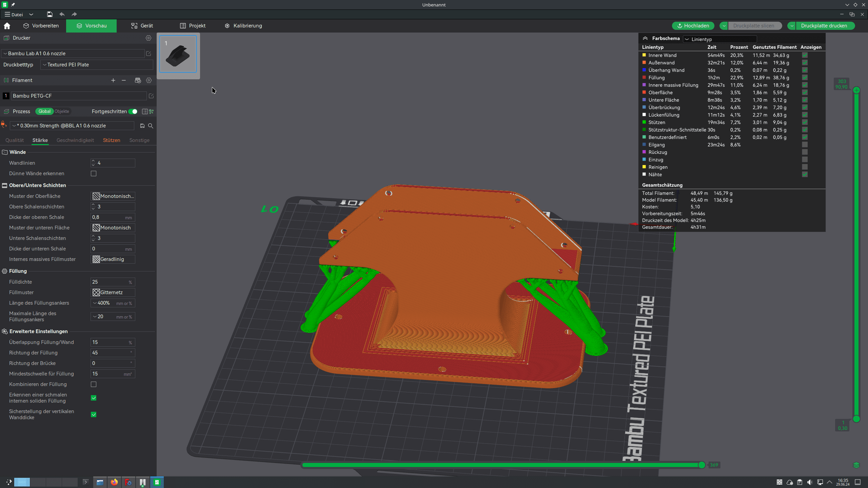Click the undo arrow icon

(x=62, y=14)
